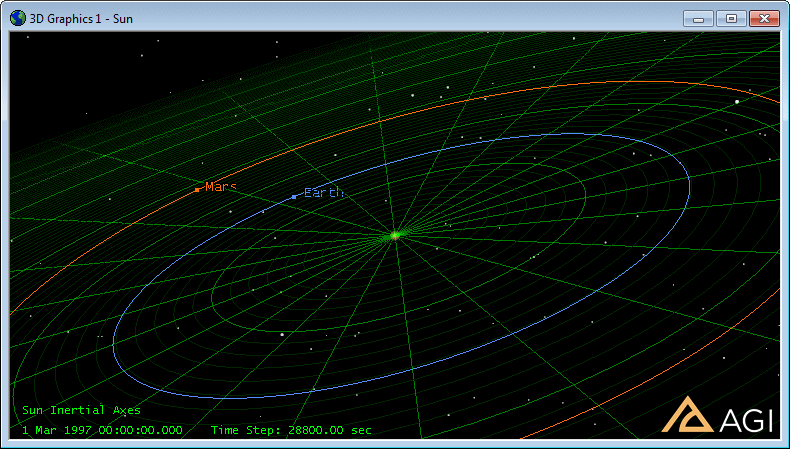This screenshot has height=449, width=790.
Task: Select the 1 Mar 1997 date readout
Action: (x=102, y=430)
